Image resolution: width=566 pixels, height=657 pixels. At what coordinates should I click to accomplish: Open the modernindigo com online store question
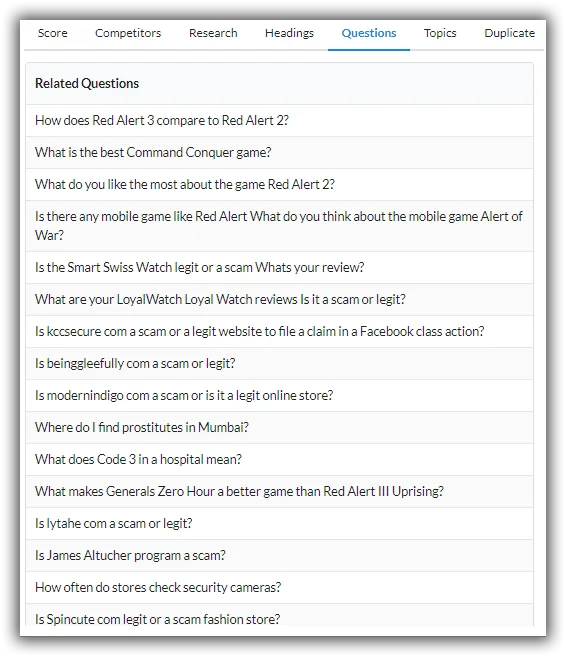coord(279,396)
